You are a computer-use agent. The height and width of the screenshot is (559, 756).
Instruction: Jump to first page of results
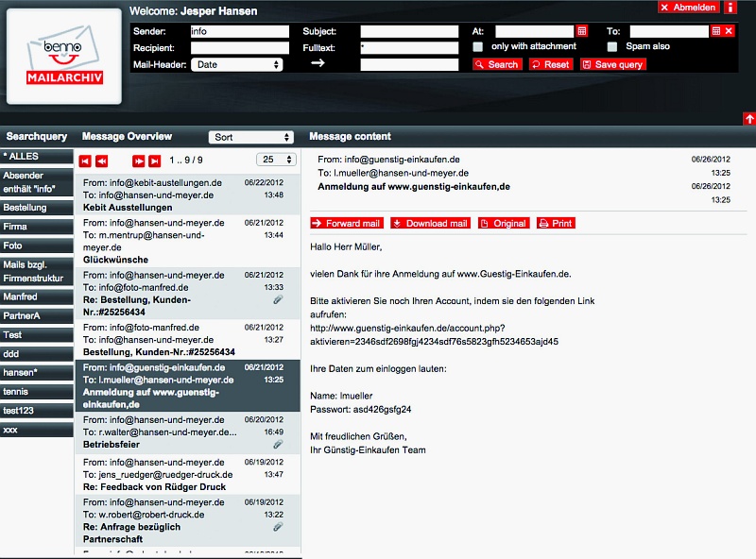coord(85,161)
